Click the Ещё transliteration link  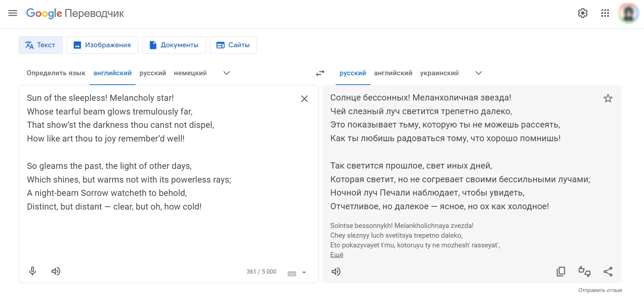pos(337,255)
